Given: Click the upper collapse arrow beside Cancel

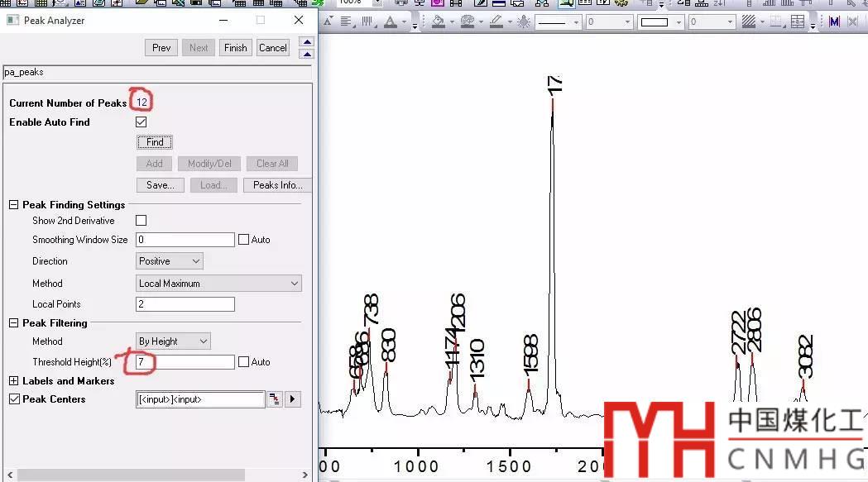Looking at the screenshot, I should 306,42.
